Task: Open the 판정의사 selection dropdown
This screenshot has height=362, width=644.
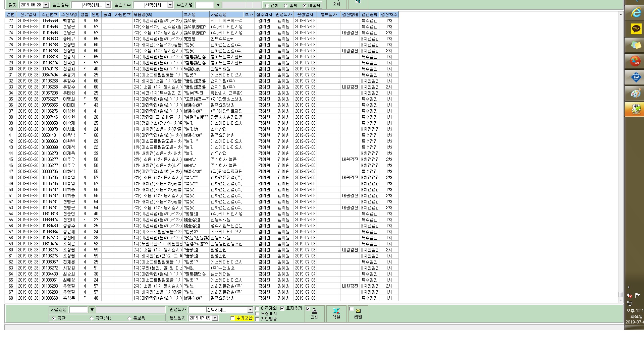Action: click(250, 310)
